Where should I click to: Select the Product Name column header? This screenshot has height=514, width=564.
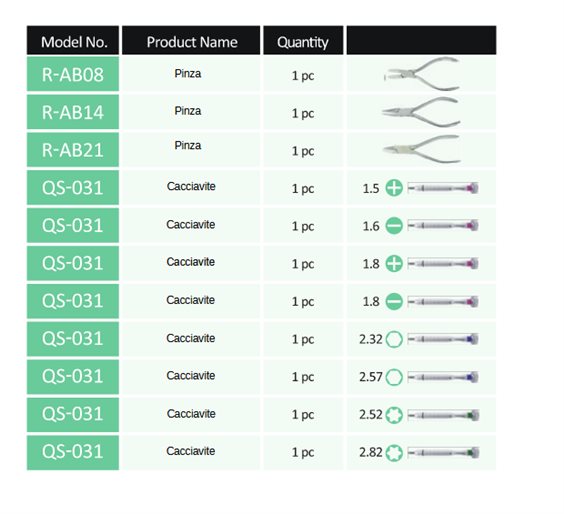(191, 40)
